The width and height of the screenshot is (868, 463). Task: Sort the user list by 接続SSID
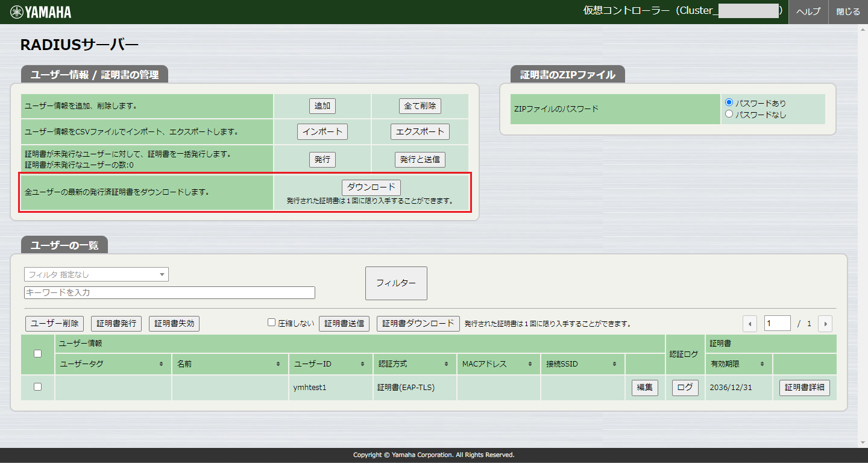616,364
